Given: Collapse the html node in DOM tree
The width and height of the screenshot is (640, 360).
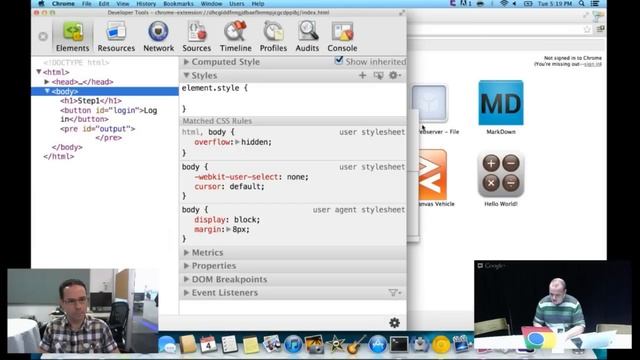Looking at the screenshot, I should point(39,72).
